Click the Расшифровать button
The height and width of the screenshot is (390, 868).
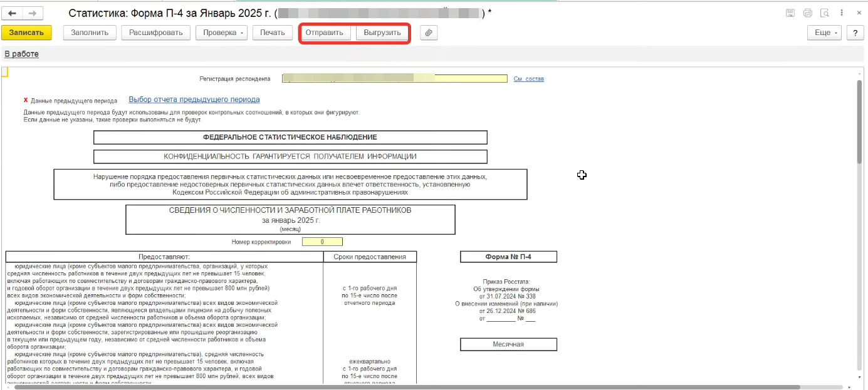(x=156, y=33)
